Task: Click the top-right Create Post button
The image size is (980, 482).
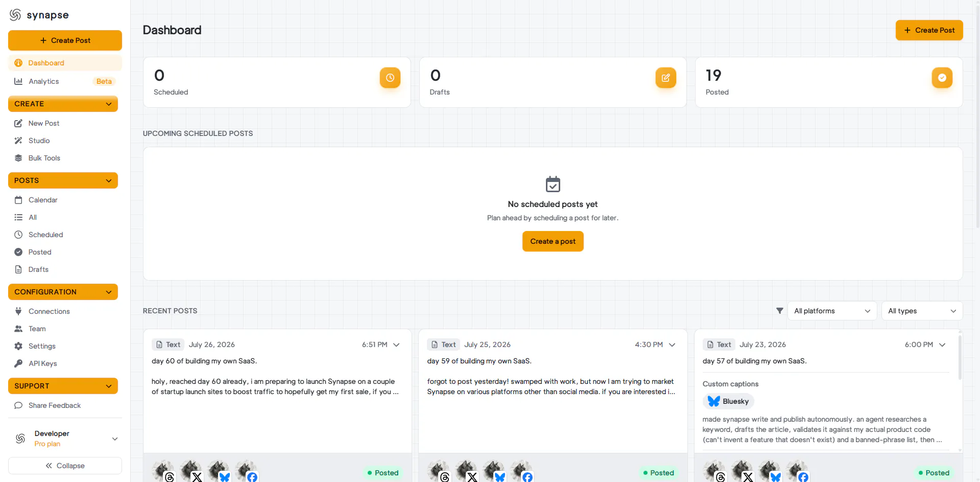Action: pos(929,30)
